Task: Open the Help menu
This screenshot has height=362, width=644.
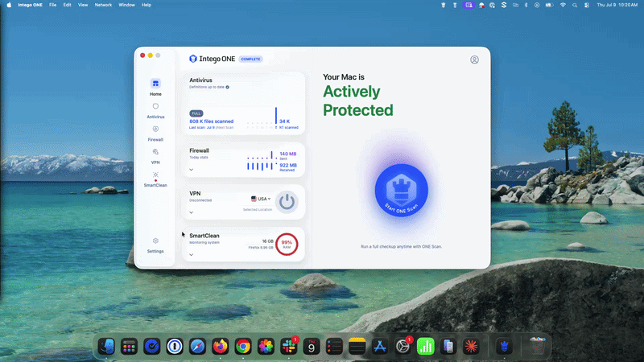Action: tap(147, 5)
